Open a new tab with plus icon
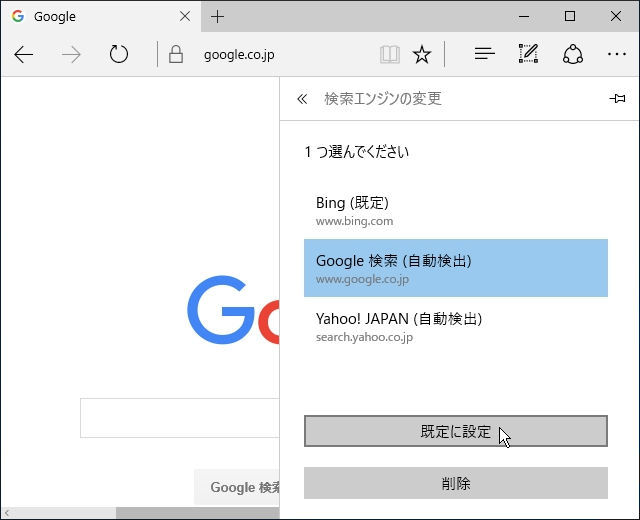The width and height of the screenshot is (640, 520). (218, 17)
